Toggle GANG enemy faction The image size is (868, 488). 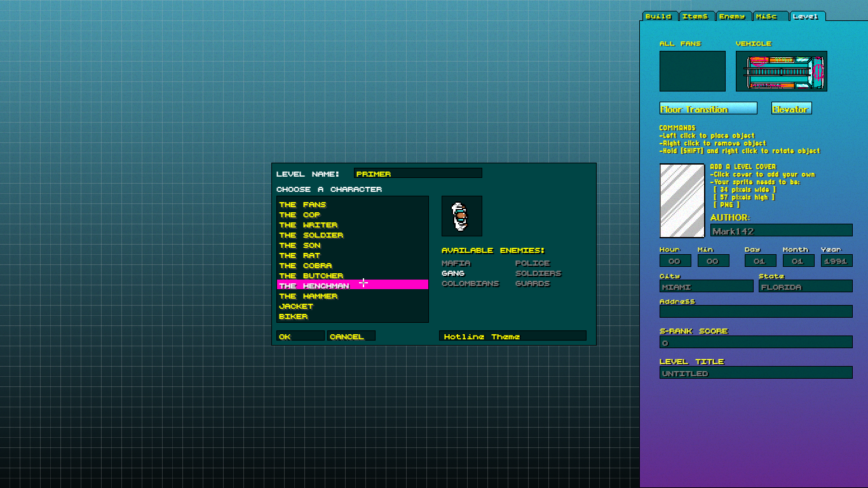tap(453, 273)
